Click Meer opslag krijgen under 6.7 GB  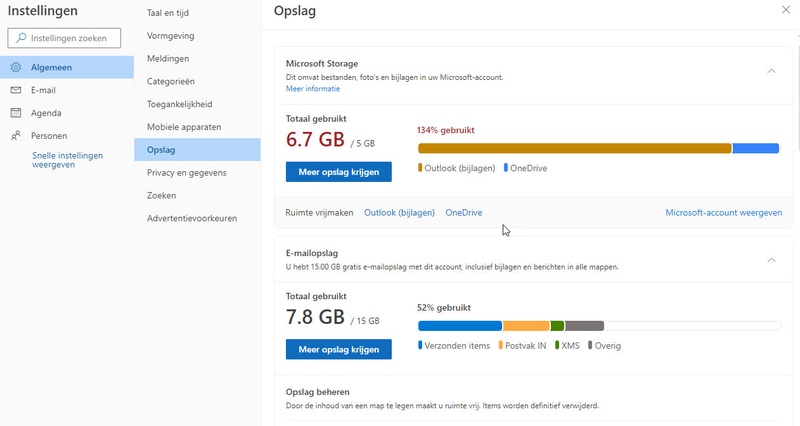pyautogui.click(x=339, y=171)
